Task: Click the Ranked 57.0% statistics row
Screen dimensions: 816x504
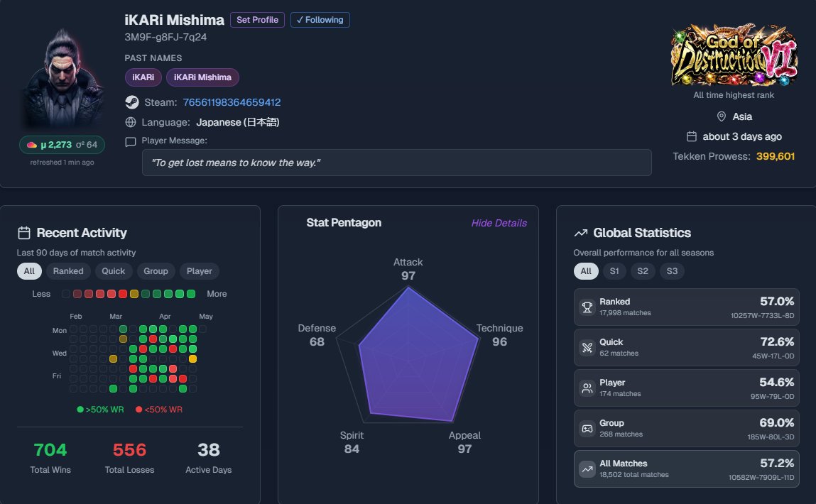Action: click(x=687, y=307)
